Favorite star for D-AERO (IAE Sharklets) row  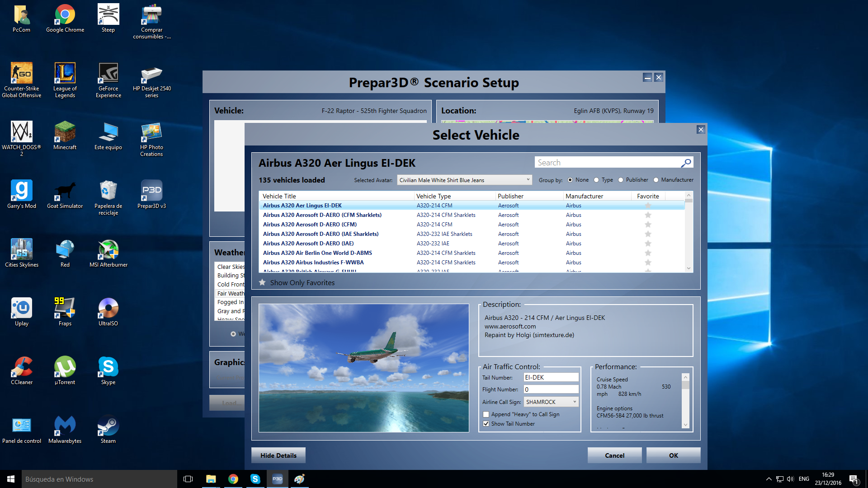point(648,234)
